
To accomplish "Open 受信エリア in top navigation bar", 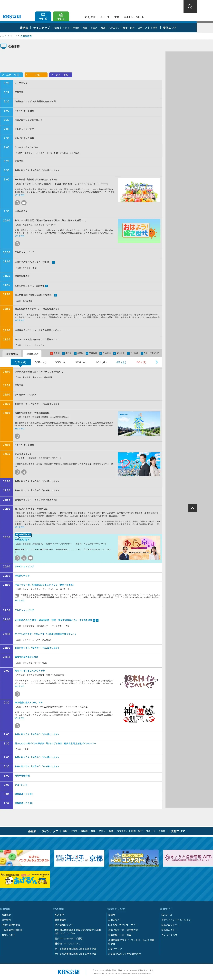I will pyautogui.click(x=170, y=28).
